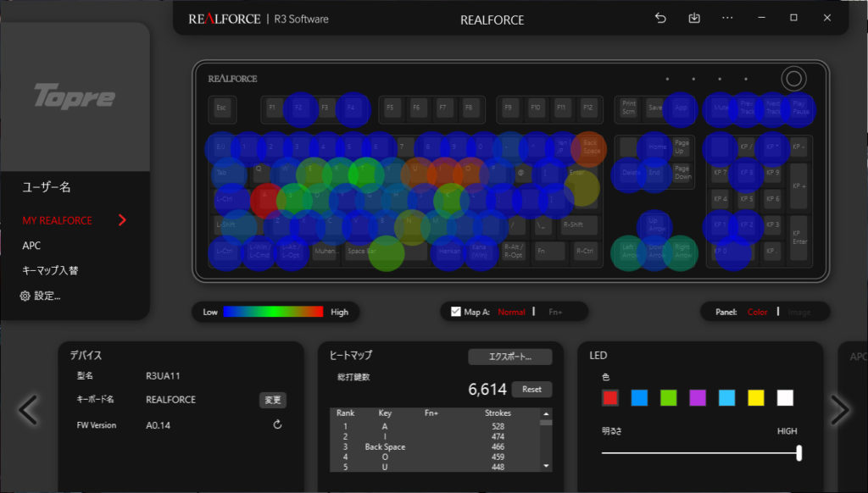Switch Panel mode to Image
The image size is (868, 493).
coord(798,312)
